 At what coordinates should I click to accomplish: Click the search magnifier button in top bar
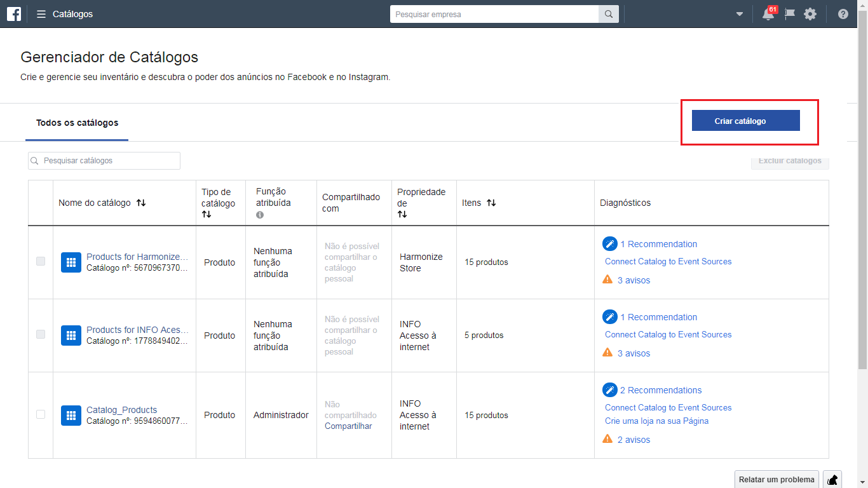tap(609, 14)
